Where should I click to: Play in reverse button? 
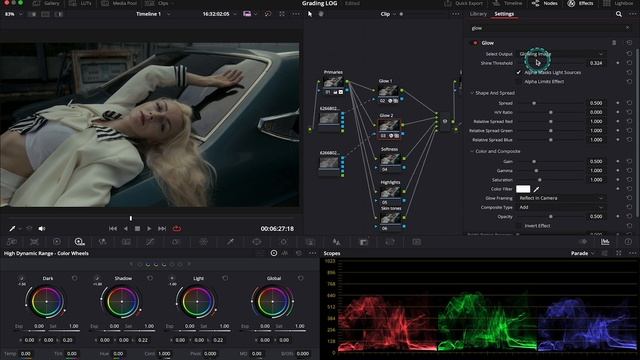[x=126, y=229]
